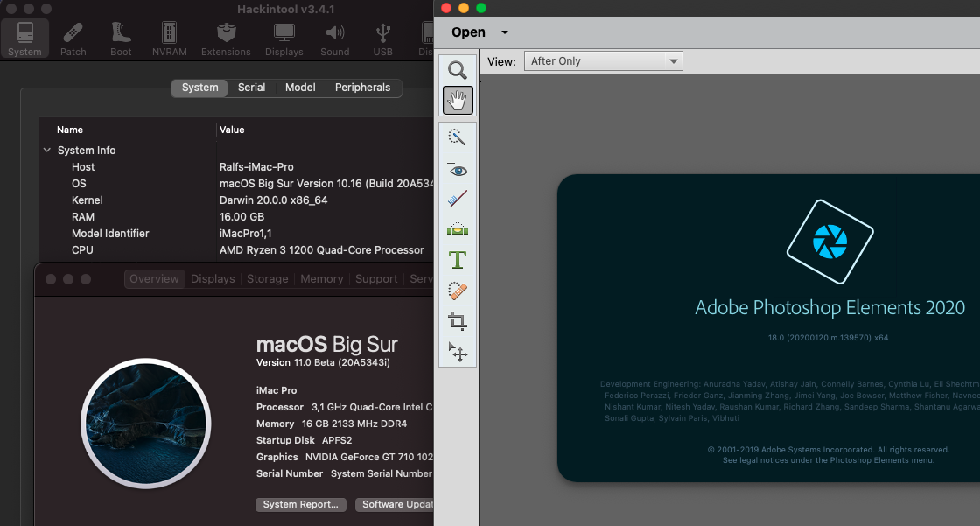Open the USB section in Hackintool

coord(382,39)
